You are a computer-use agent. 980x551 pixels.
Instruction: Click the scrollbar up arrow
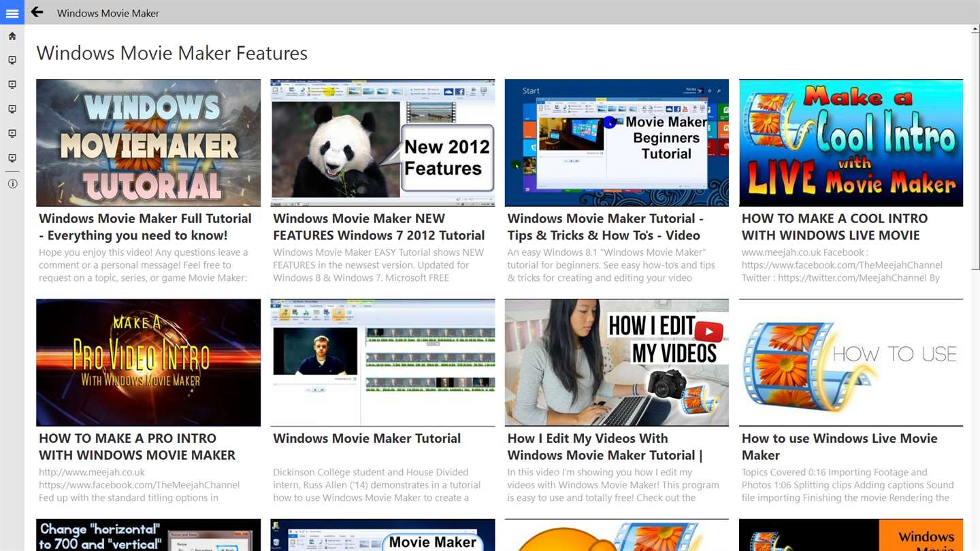(976, 30)
